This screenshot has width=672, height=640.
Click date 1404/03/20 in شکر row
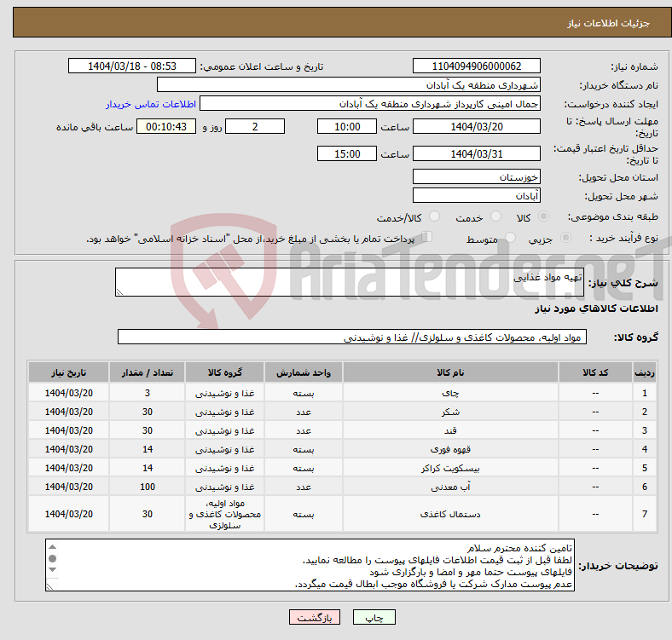68,412
